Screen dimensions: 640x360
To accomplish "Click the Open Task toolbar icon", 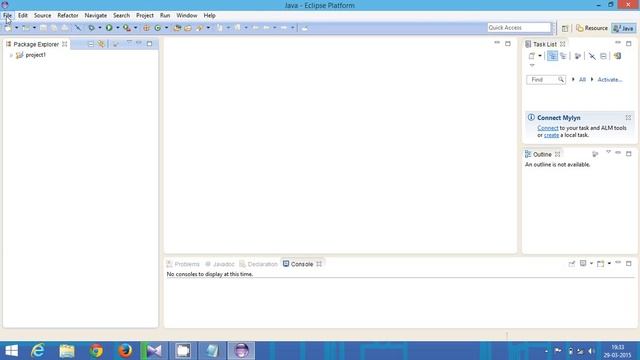I will [188, 28].
